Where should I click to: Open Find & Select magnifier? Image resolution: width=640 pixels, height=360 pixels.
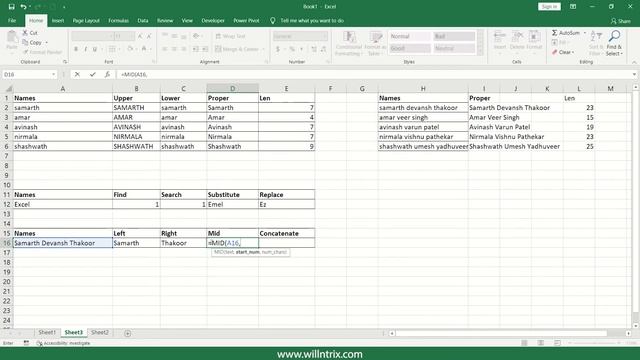point(614,43)
